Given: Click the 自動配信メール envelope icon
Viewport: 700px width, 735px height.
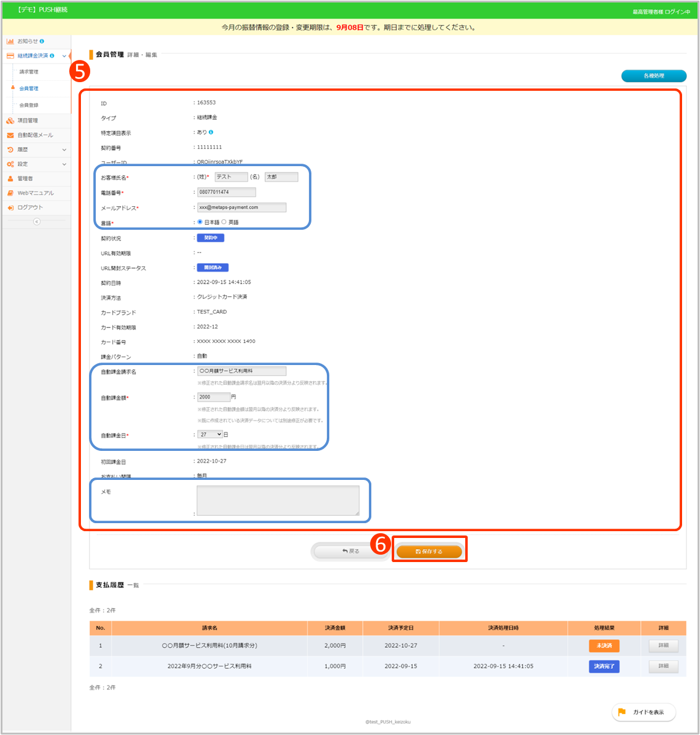Looking at the screenshot, I should pos(10,135).
